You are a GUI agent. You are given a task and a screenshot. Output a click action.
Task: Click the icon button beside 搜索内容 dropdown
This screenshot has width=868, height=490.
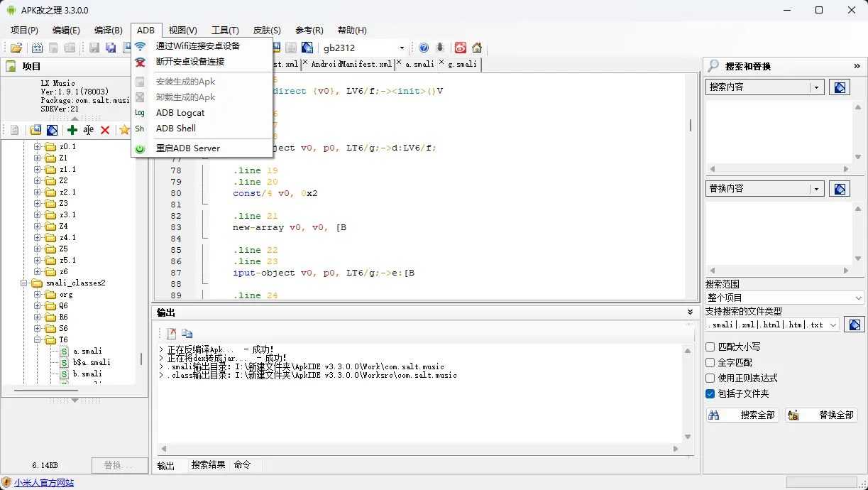point(840,87)
